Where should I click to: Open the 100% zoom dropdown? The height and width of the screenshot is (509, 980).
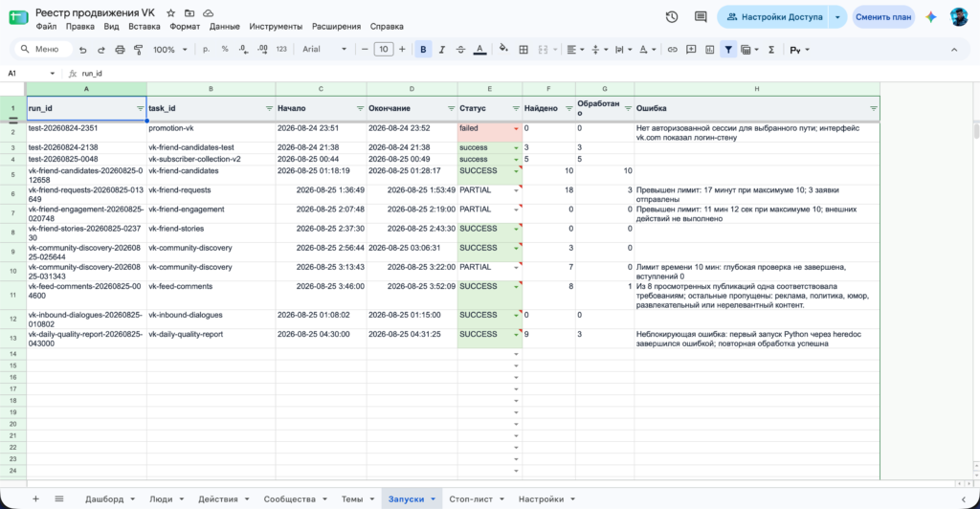(170, 50)
